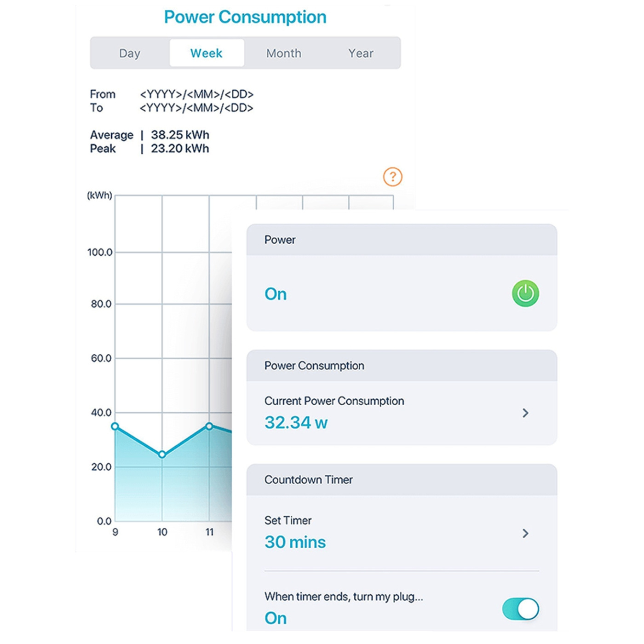
Task: Click the Power Consumption card header
Action: (x=314, y=366)
